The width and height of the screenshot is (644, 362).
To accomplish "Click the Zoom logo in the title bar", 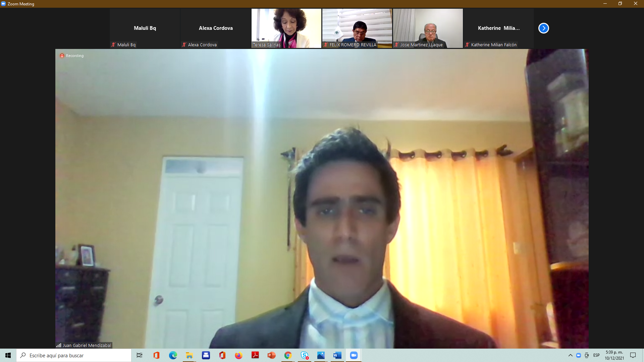I will pos(3,4).
